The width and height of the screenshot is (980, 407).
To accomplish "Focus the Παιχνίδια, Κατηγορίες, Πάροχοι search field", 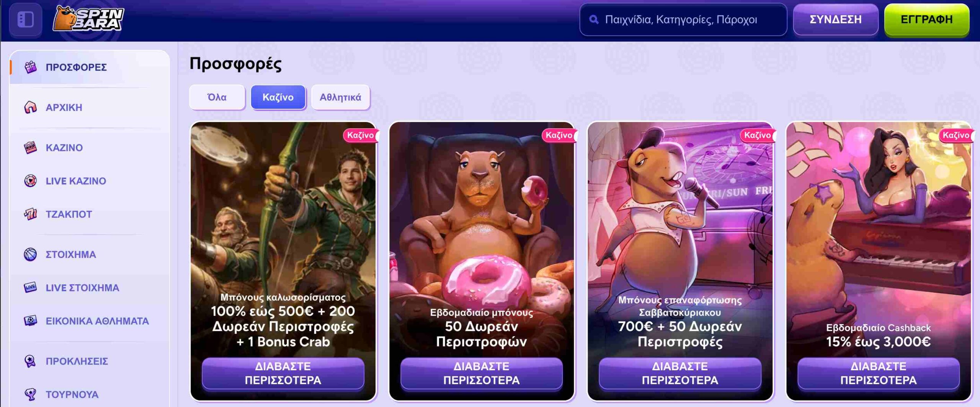I will click(683, 20).
